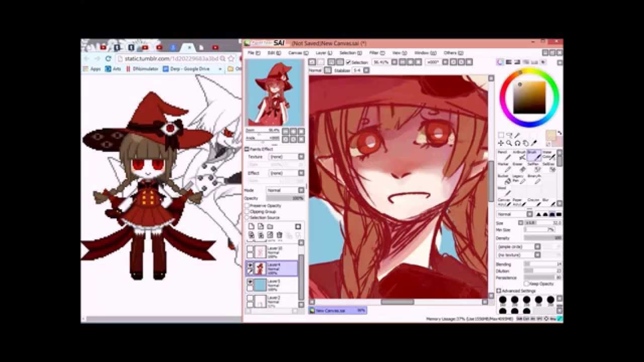
Task: Enable Selection Source checkbox
Action: [247, 218]
